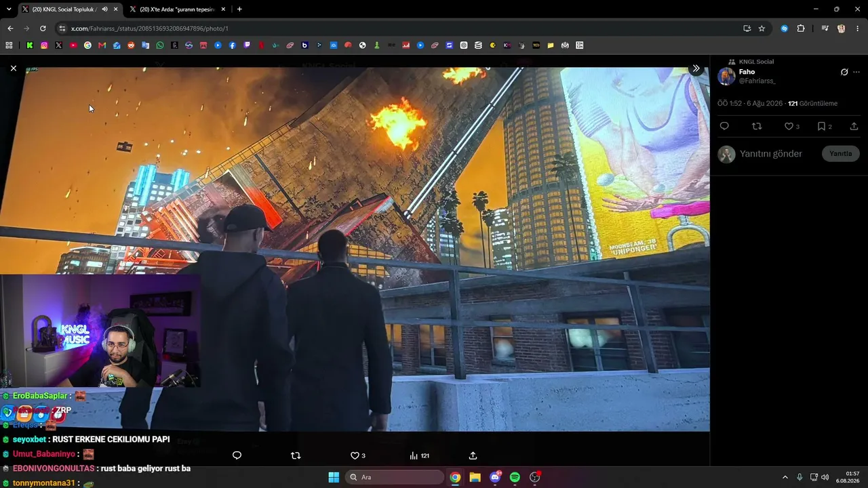
Task: Close the photo viewer with the X
Action: point(13,68)
